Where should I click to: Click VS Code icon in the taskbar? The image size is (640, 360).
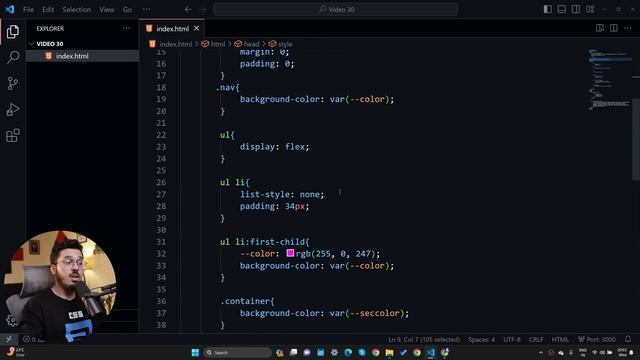(x=431, y=352)
